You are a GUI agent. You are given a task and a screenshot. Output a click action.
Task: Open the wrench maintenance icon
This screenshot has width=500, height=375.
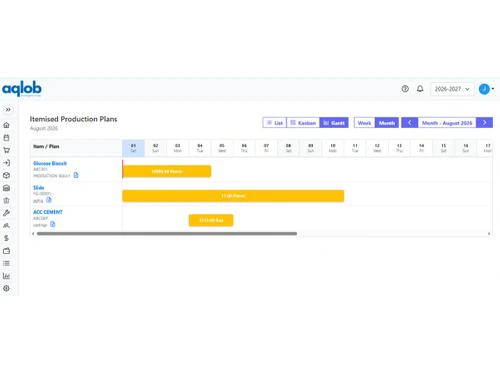coord(6,213)
